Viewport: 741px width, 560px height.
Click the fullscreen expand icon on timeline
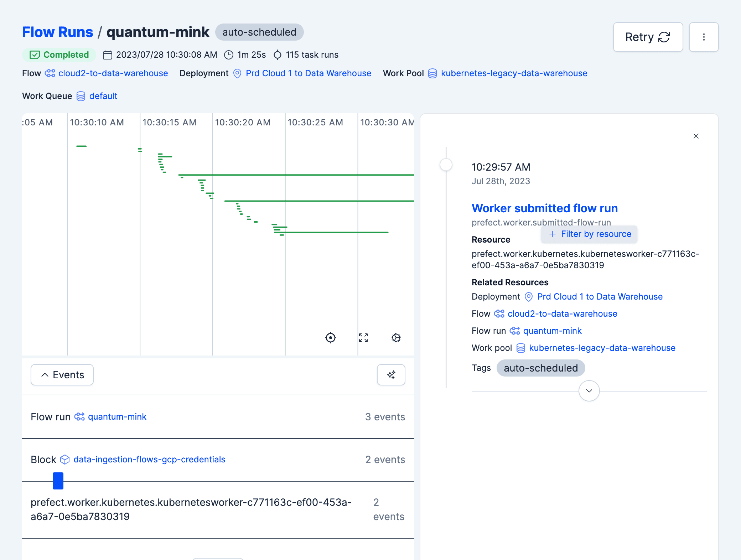point(363,337)
